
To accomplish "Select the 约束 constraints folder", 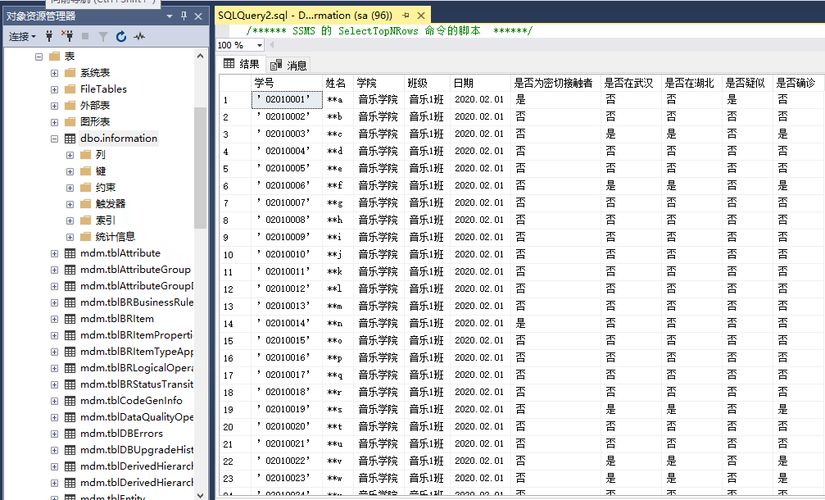I will (x=105, y=187).
